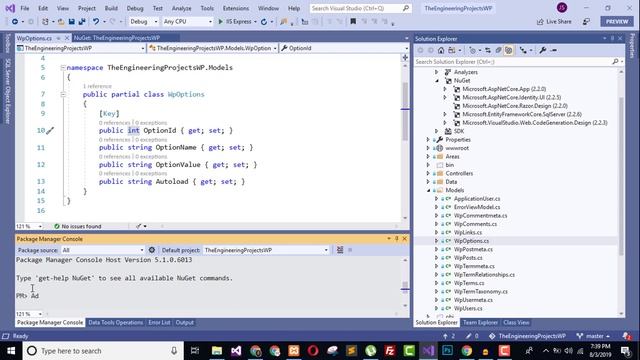640x360 pixels.
Task: Open the Default project dropdown
Action: click(x=266, y=250)
